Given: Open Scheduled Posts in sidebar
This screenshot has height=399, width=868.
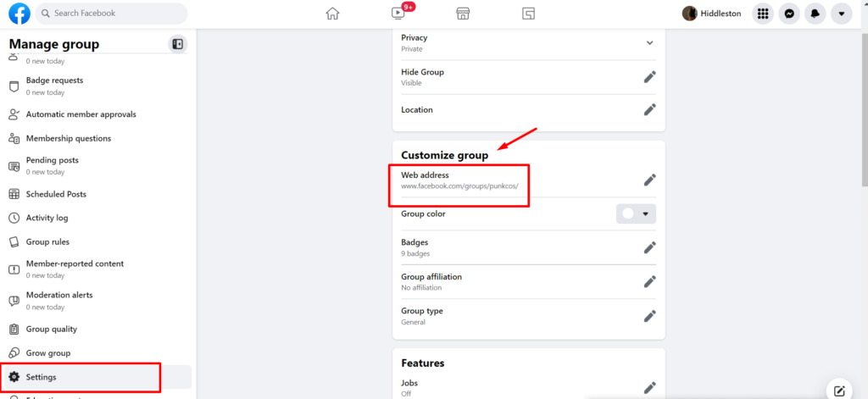Looking at the screenshot, I should [x=97, y=194].
